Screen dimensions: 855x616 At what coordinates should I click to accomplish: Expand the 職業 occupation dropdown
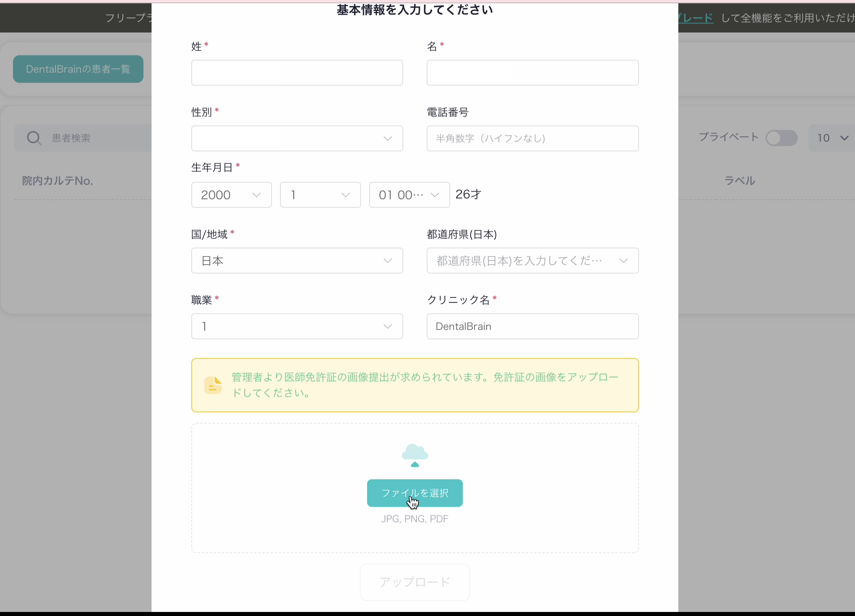coord(297,326)
